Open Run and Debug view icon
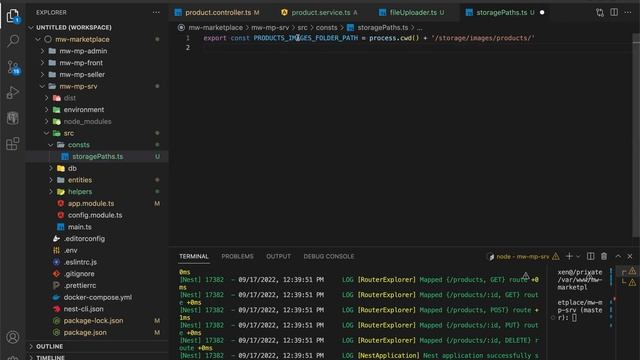The image size is (640, 360). 13,93
